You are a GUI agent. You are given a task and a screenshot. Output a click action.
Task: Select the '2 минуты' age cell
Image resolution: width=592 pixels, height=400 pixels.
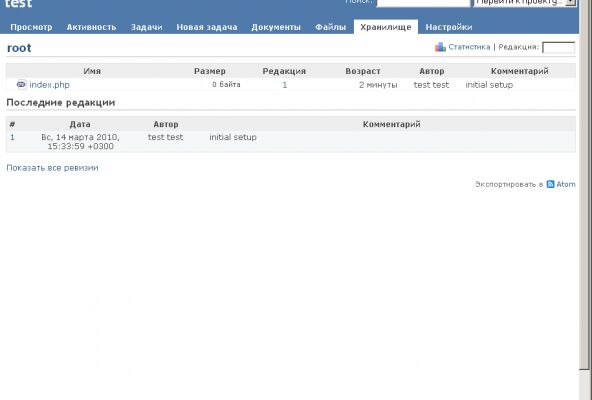[378, 85]
